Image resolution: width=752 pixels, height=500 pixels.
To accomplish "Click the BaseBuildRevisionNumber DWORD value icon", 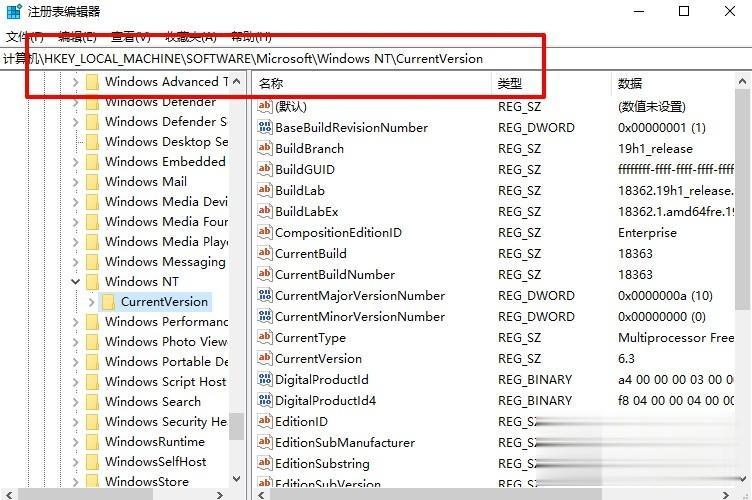I will 265,127.
